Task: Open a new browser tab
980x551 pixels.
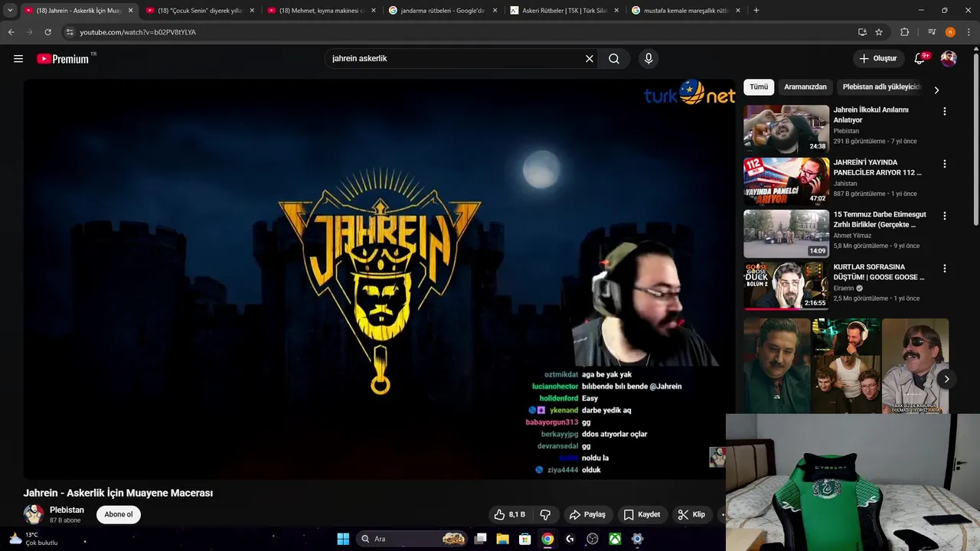Action: click(756, 11)
